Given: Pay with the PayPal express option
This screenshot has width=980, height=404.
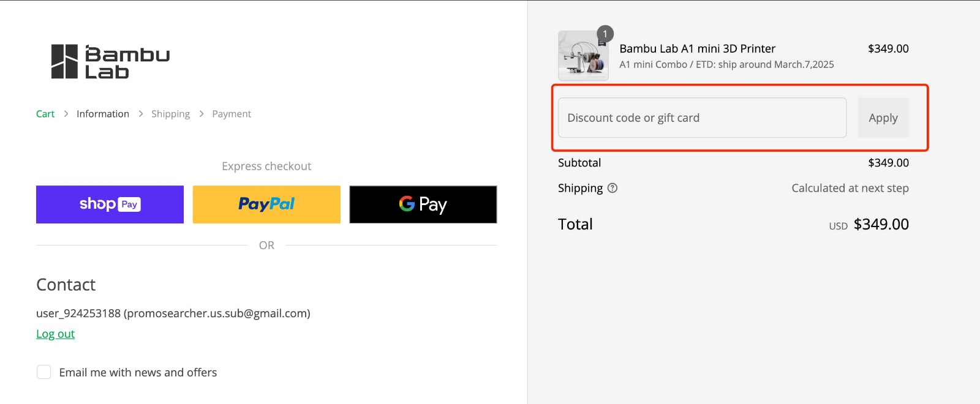Looking at the screenshot, I should [266, 204].
